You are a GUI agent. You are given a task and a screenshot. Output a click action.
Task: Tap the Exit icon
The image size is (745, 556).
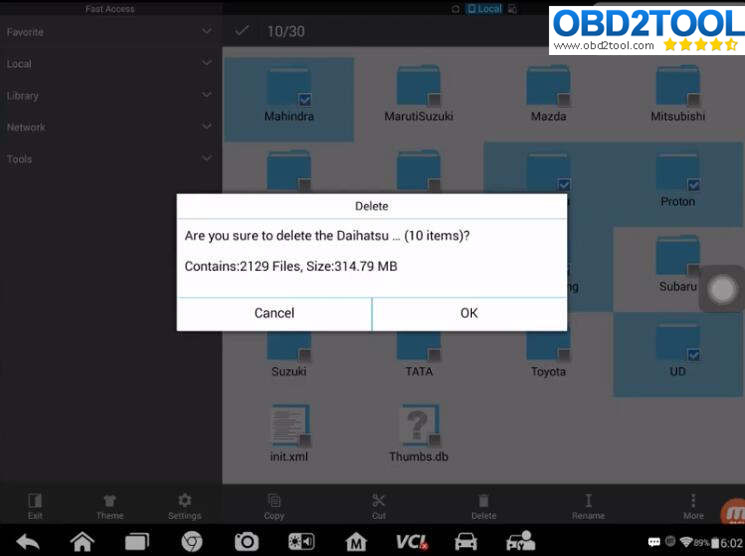pos(35,501)
